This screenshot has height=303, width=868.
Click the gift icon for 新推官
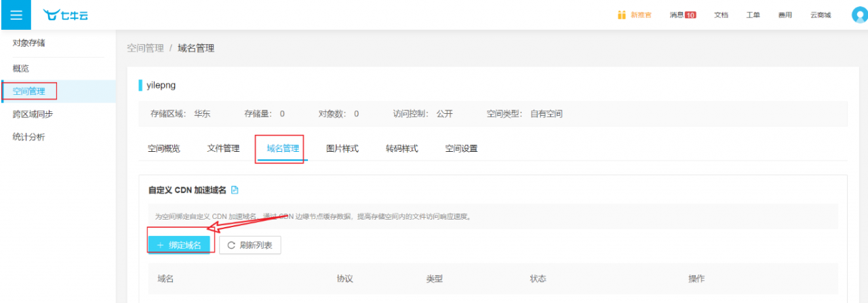pos(621,15)
